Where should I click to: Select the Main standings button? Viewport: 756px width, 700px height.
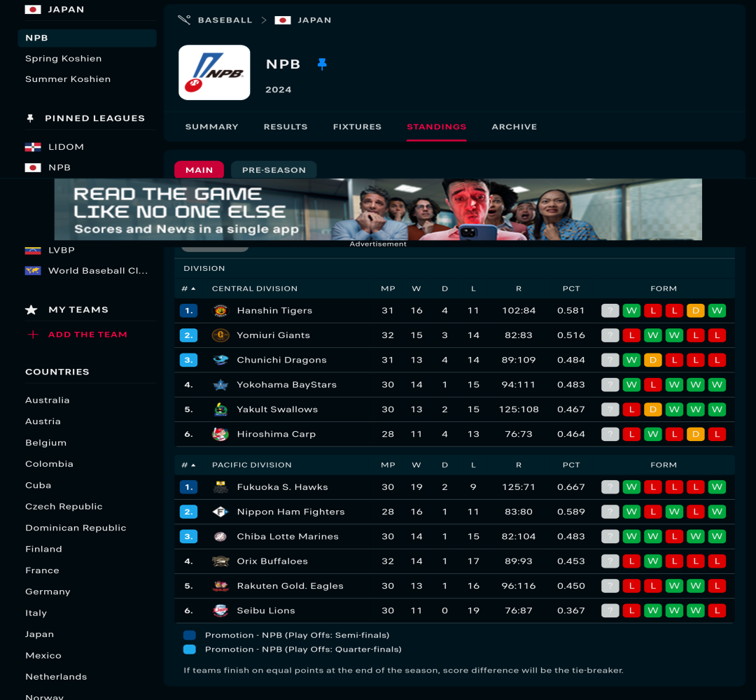point(199,169)
